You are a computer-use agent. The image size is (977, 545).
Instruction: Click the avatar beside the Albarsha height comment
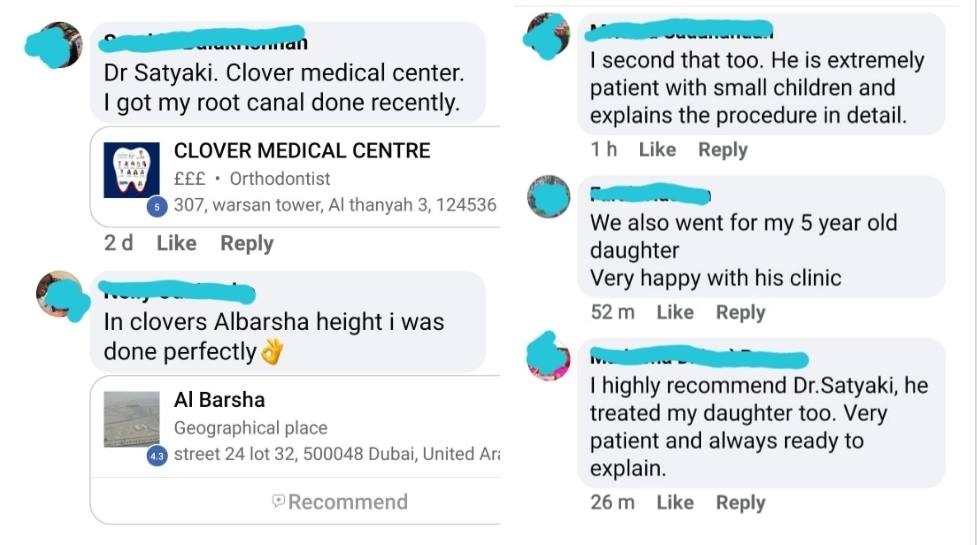(x=61, y=295)
